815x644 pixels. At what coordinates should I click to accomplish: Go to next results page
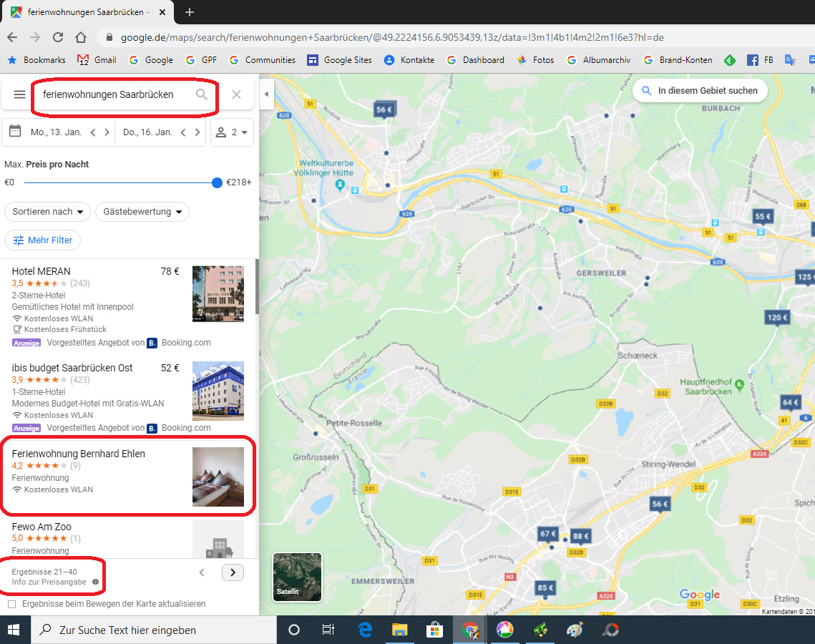coord(233,572)
